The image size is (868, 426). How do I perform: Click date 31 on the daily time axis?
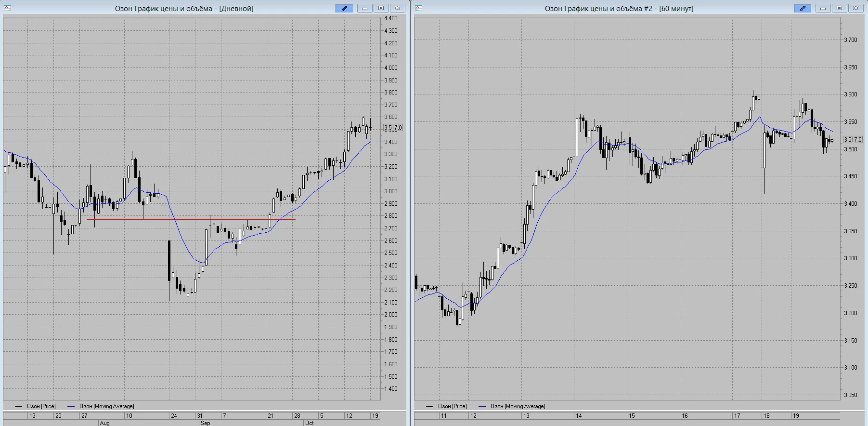(200, 415)
